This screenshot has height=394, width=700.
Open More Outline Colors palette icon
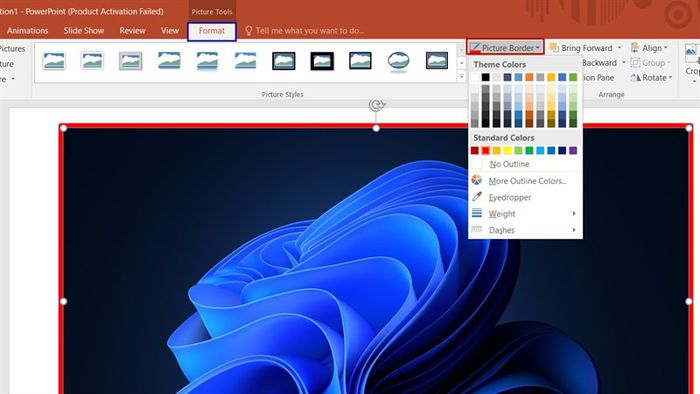tap(477, 180)
